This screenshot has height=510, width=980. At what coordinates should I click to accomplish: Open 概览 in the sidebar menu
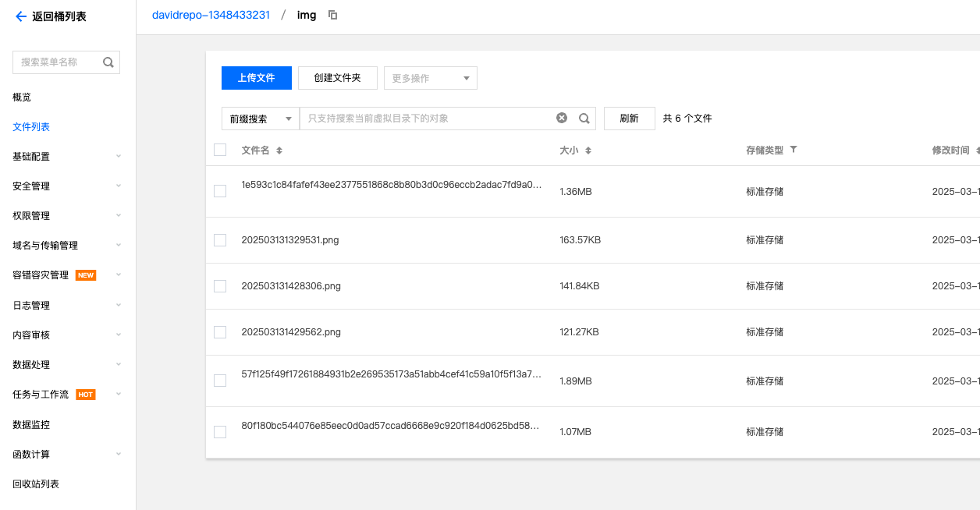(x=22, y=97)
